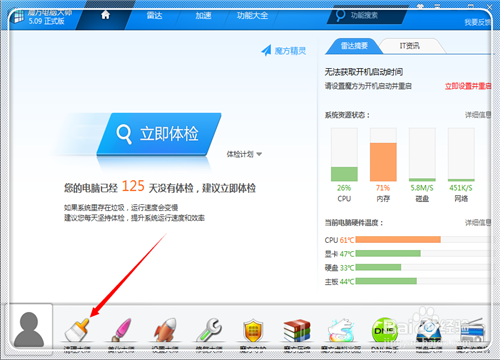Click the 71% memory value
The image size is (500, 360).
tap(383, 188)
